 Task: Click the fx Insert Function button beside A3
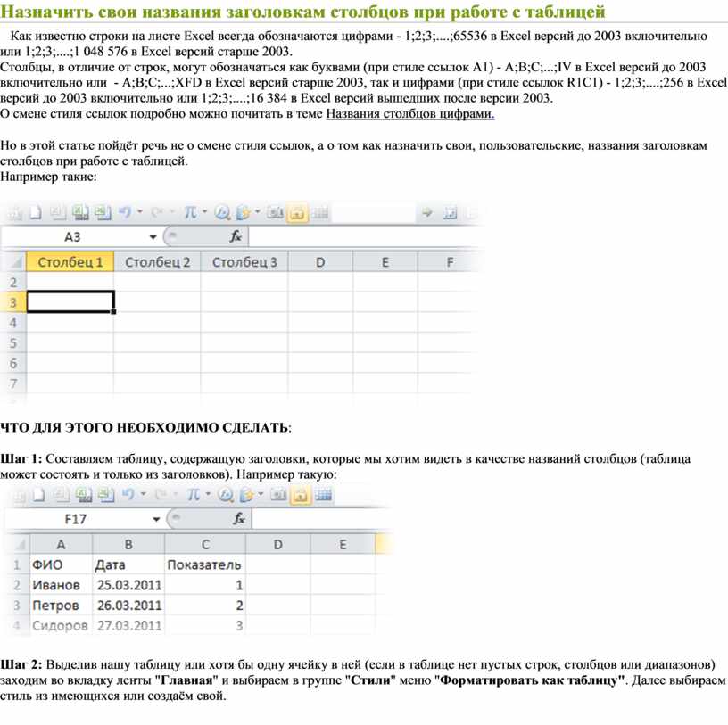pos(236,237)
